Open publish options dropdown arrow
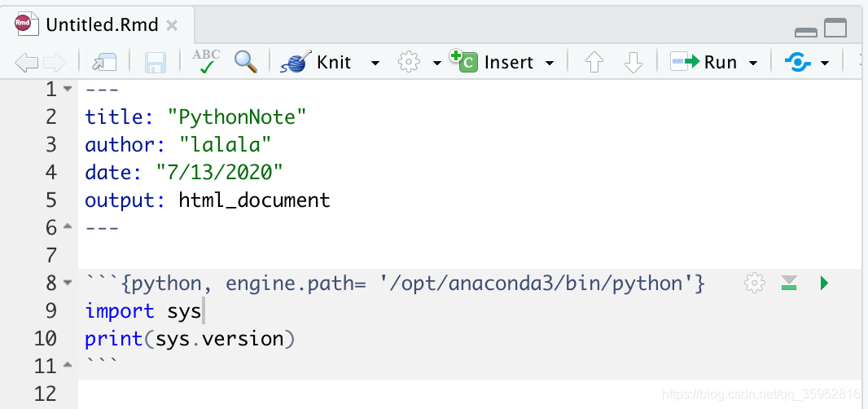 tap(824, 64)
